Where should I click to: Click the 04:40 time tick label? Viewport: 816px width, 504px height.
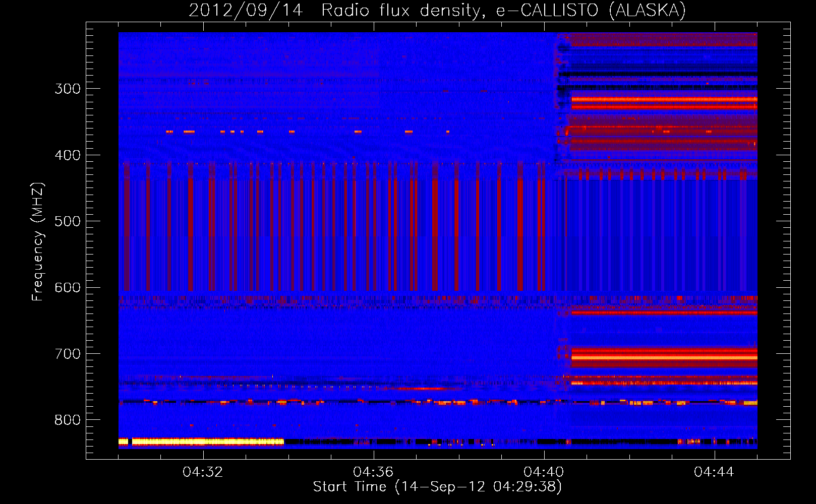[544, 472]
